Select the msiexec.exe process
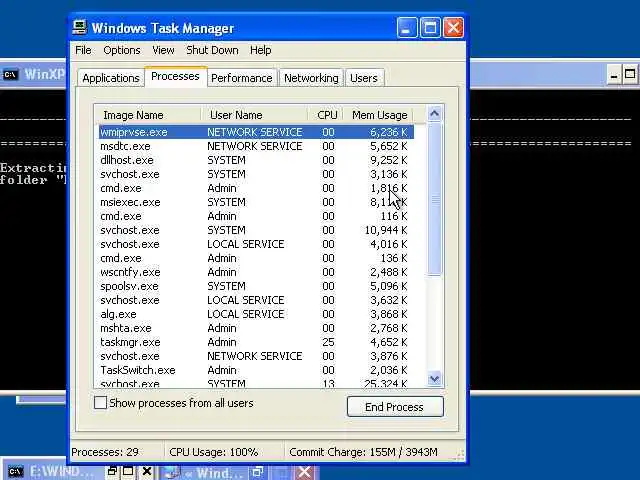640x480 pixels. [256, 202]
